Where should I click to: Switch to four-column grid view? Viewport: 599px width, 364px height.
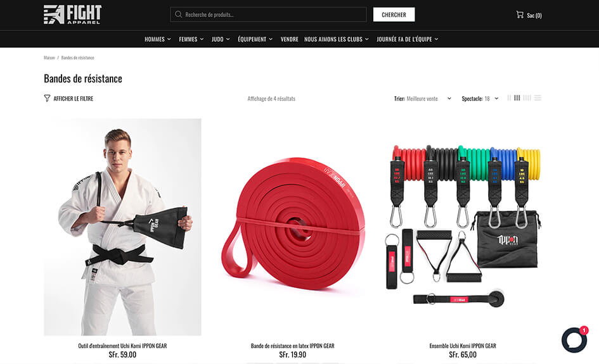tap(527, 98)
